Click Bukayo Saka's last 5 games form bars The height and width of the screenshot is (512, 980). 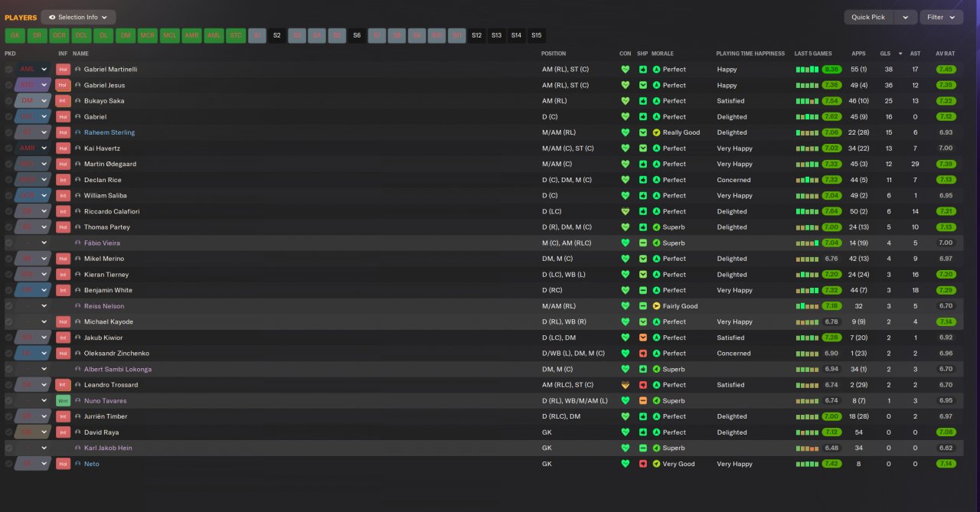point(807,101)
